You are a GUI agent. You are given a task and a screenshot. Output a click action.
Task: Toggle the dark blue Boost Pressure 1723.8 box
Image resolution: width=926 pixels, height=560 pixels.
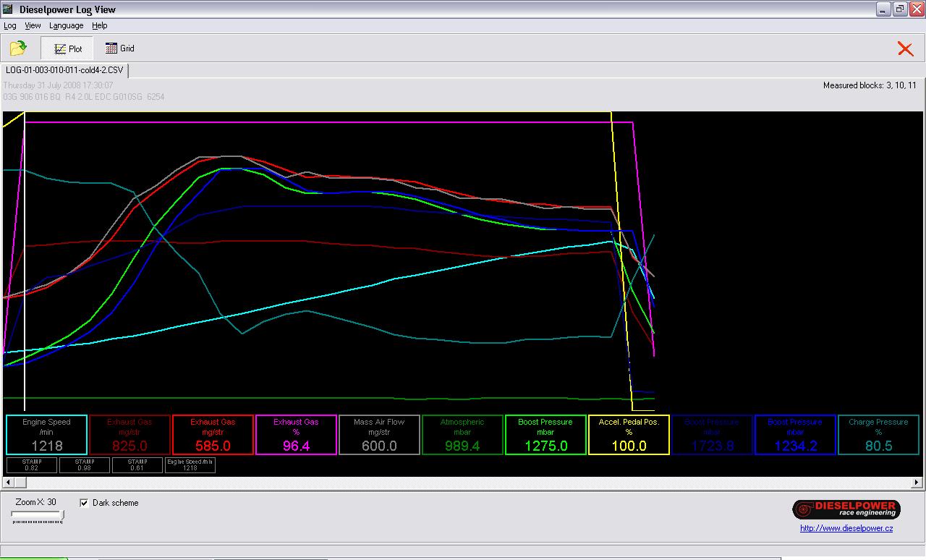pos(712,434)
